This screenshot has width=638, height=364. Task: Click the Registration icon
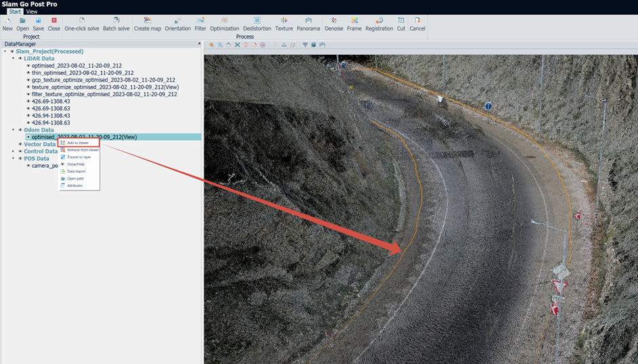380,20
